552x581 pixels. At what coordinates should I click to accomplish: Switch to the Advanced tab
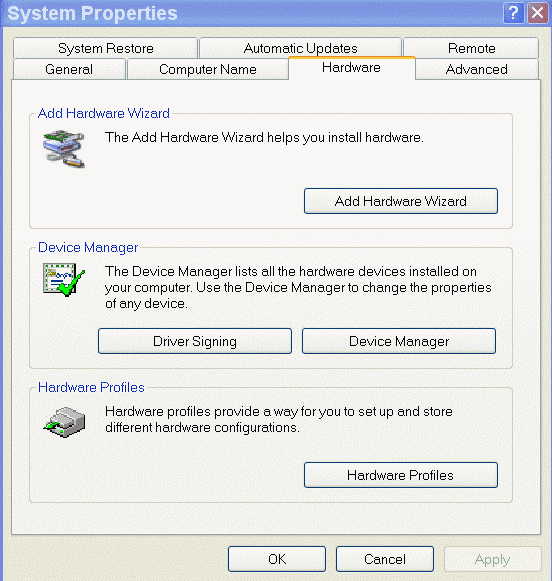coord(477,69)
